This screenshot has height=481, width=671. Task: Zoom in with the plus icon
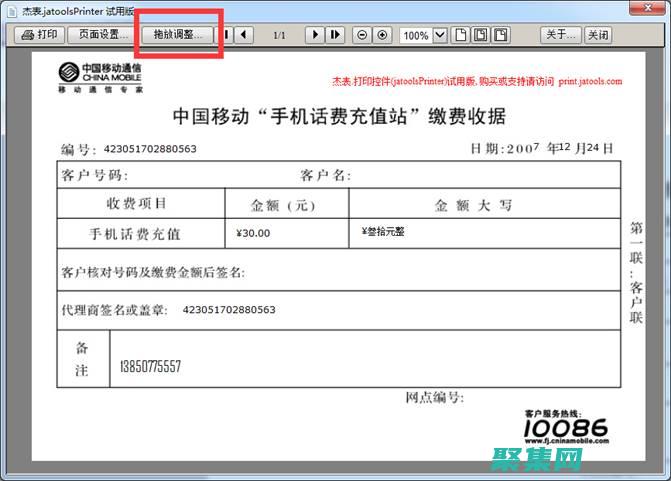tap(382, 35)
